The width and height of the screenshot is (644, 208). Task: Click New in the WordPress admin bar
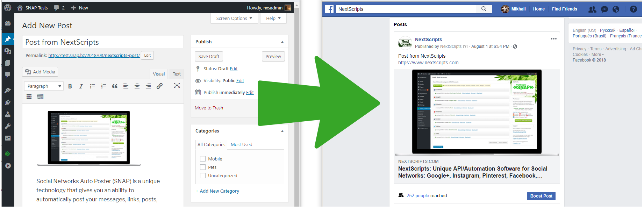(x=80, y=8)
